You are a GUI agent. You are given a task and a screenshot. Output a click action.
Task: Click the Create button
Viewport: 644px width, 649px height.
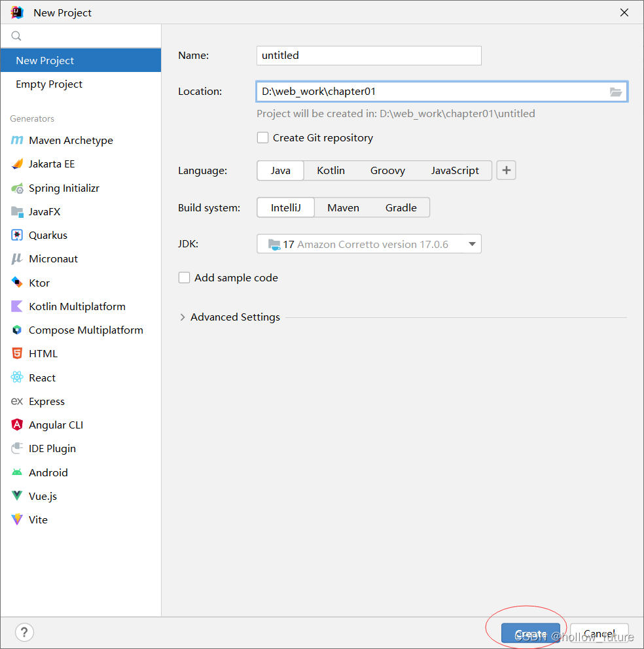[531, 633]
